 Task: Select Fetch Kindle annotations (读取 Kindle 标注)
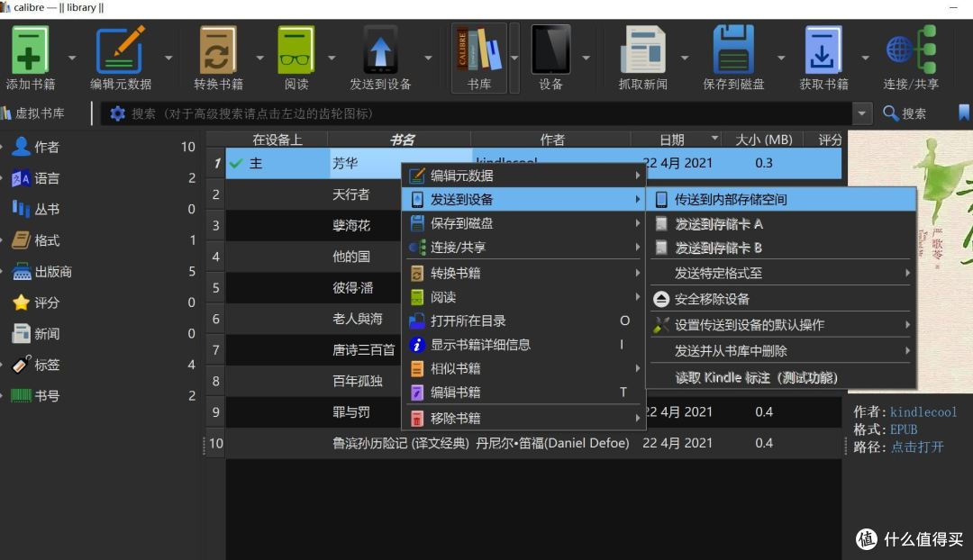pyautogui.click(x=782, y=377)
